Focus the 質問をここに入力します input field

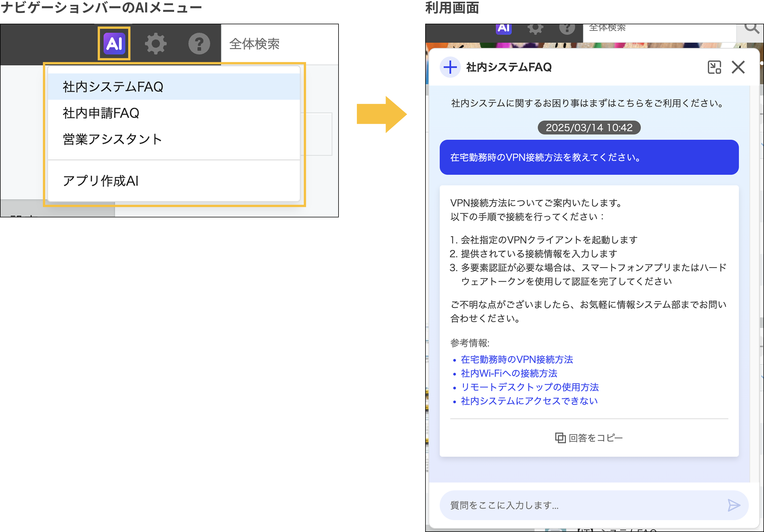(x=579, y=505)
